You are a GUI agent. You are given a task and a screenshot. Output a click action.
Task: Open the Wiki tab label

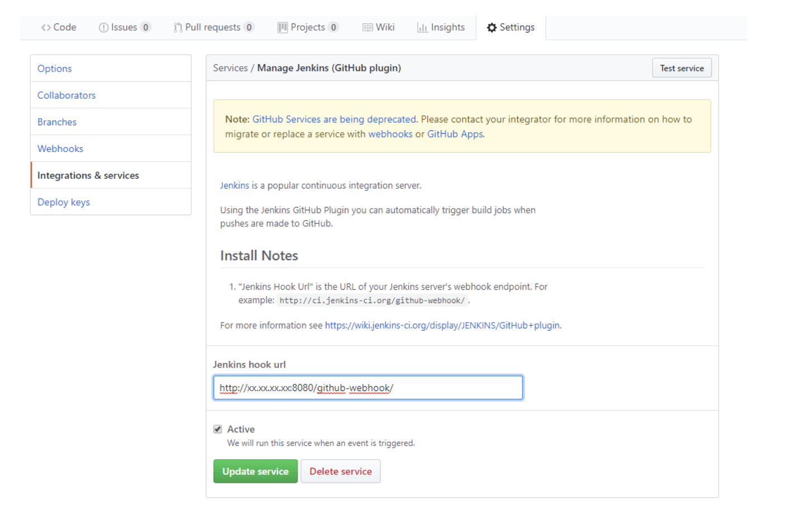coord(385,27)
